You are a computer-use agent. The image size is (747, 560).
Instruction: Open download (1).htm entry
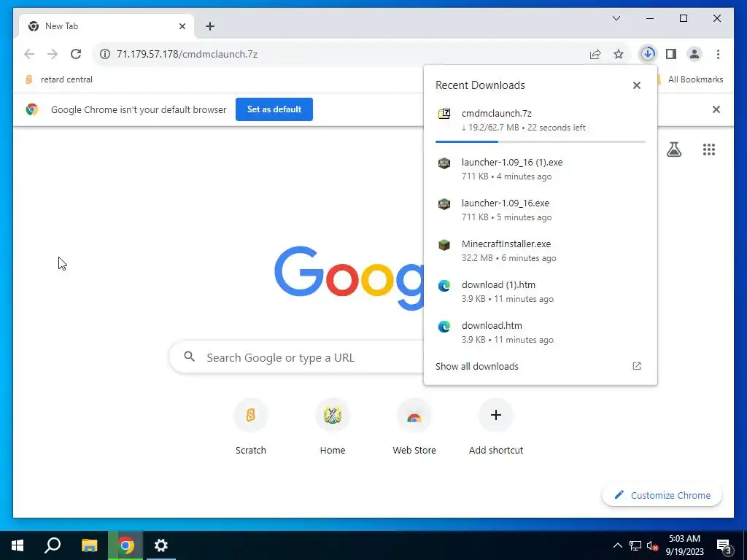pos(541,292)
